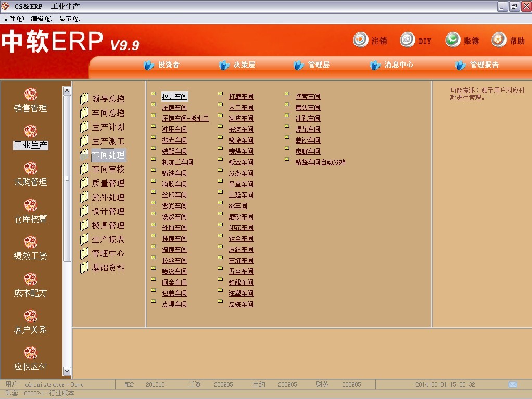Click the 帮助 help icon
Screen dimensions: 532x399
499,40
